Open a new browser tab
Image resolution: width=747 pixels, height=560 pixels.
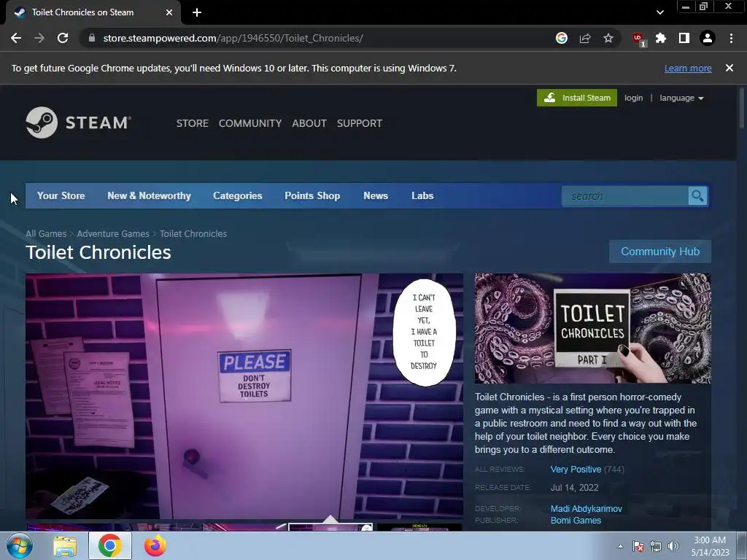click(x=197, y=12)
